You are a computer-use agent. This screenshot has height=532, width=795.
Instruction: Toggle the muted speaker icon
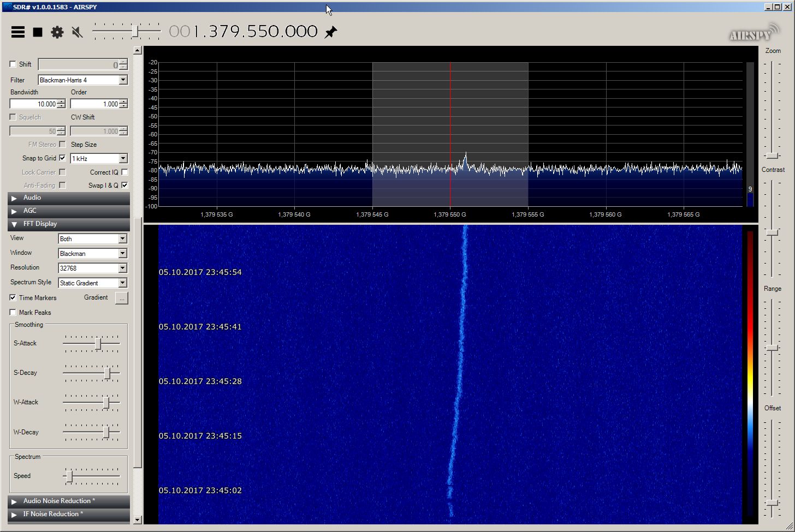pyautogui.click(x=78, y=32)
